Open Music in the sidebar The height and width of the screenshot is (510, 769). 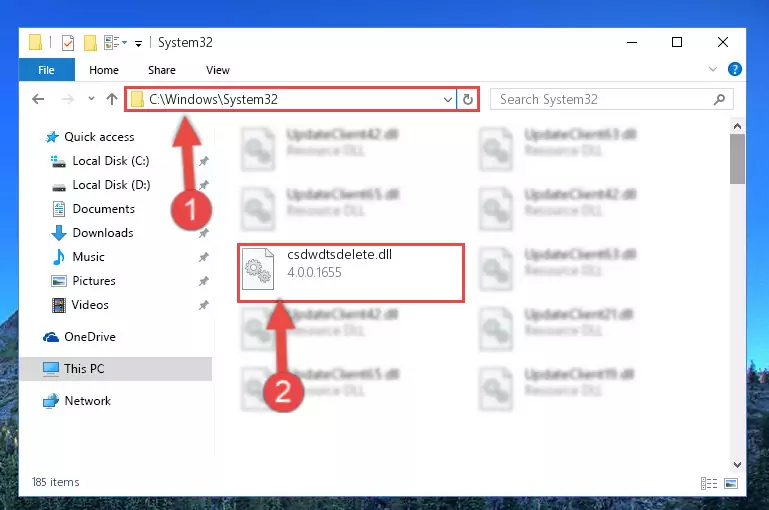88,257
